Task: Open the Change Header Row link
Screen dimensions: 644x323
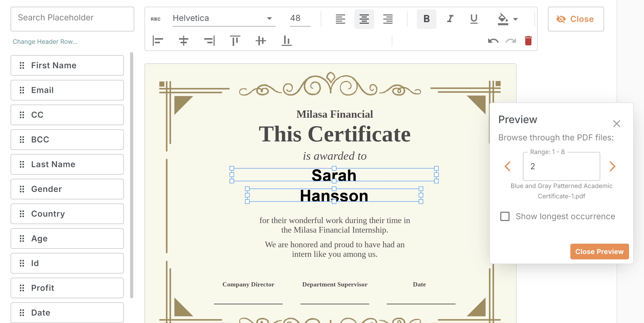Action: point(45,41)
